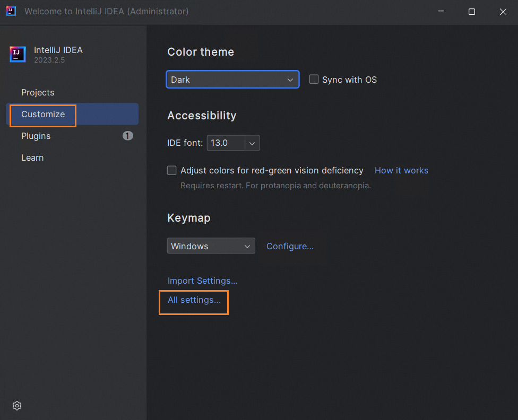Click the Keymap heading
518x420 pixels.
189,218
